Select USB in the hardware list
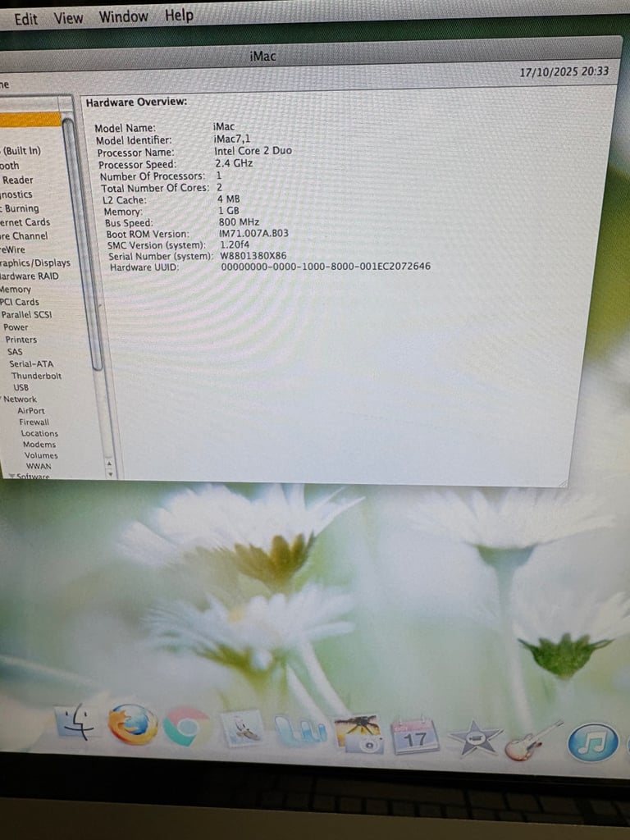Viewport: 630px width, 840px height. point(21,387)
